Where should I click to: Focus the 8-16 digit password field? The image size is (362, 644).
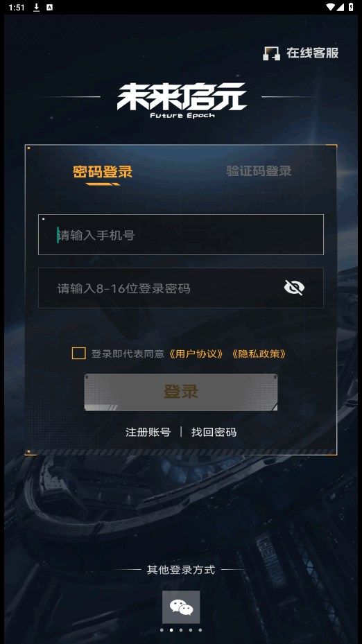(x=181, y=288)
